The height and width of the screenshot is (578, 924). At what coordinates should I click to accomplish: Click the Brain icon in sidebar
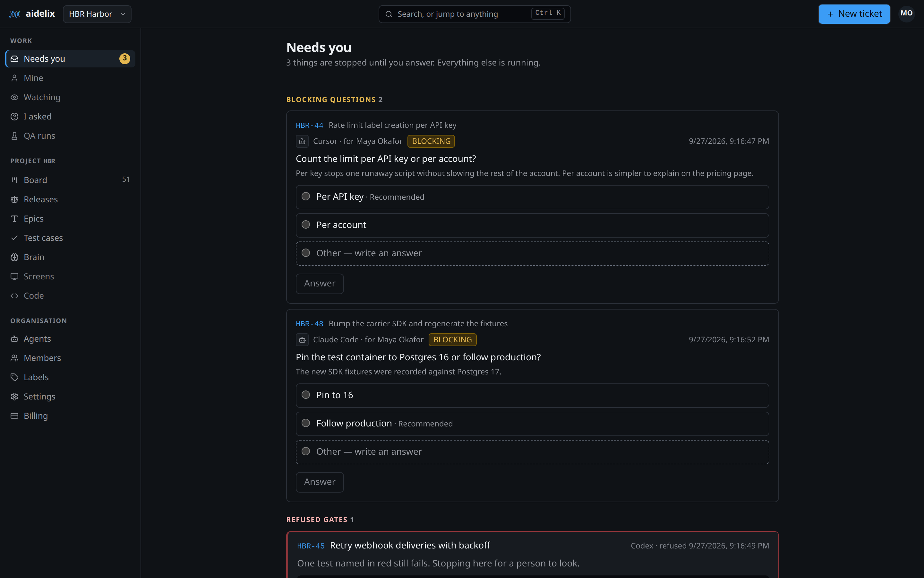pos(14,257)
